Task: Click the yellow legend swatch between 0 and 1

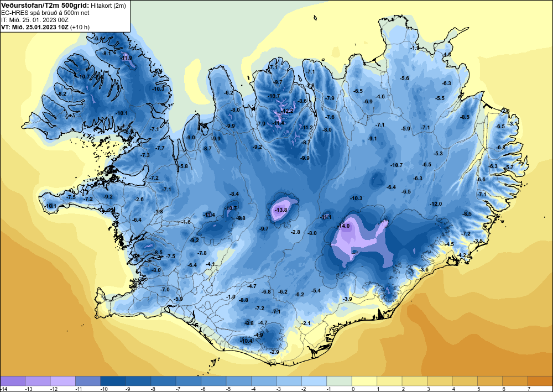Action: point(364,381)
